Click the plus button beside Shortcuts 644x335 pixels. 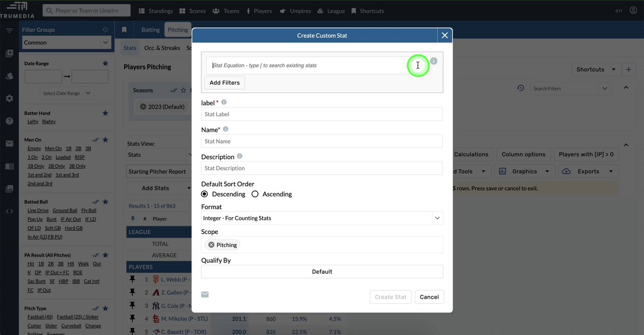pos(629,69)
